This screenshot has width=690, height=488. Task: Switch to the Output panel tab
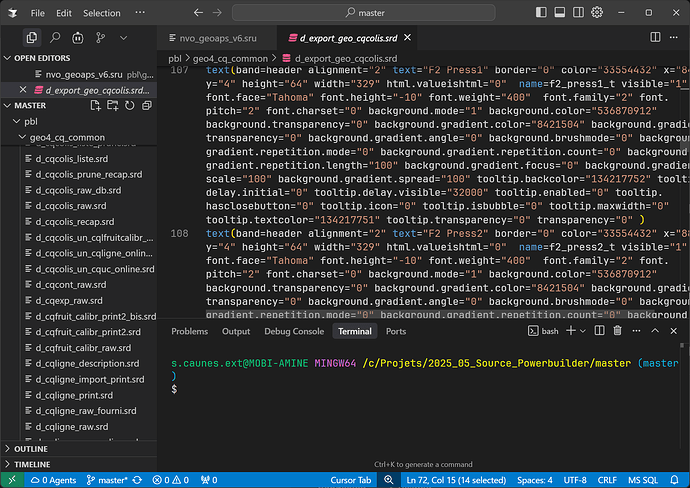click(x=236, y=331)
